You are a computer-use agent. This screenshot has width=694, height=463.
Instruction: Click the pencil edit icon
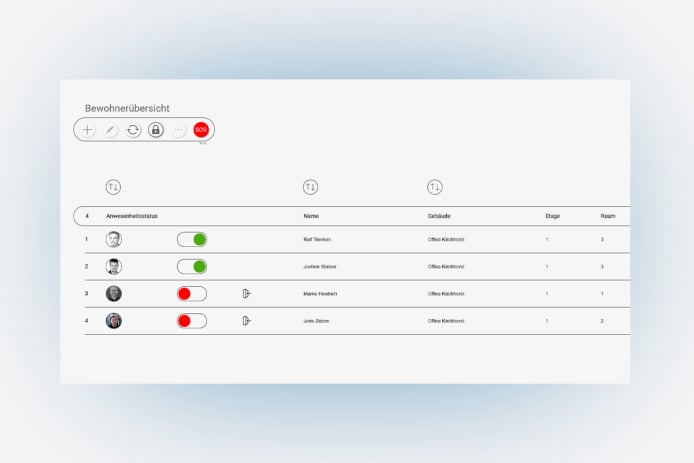point(111,130)
